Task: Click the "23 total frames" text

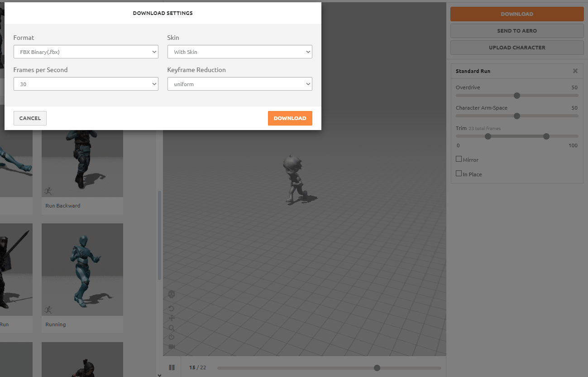Action: click(485, 129)
